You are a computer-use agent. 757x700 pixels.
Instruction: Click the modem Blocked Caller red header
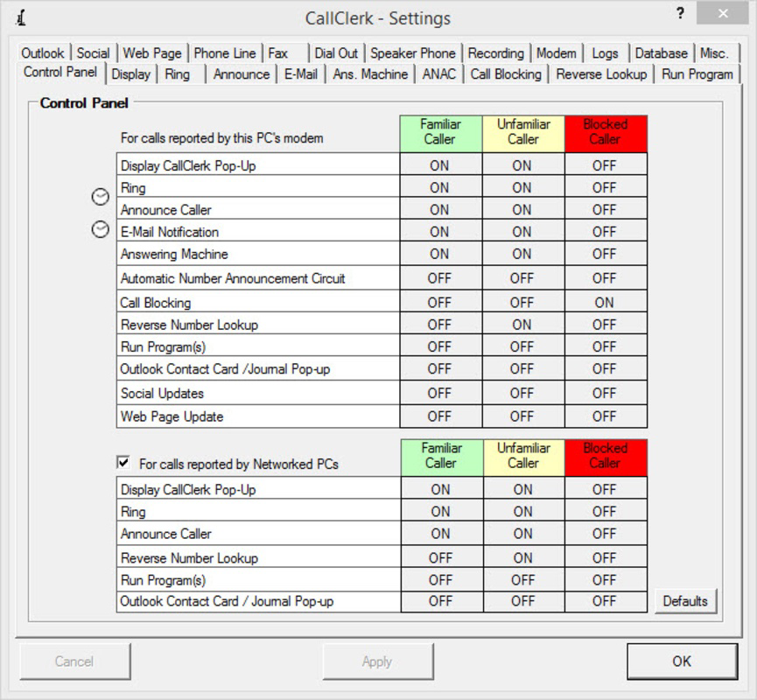tap(606, 134)
